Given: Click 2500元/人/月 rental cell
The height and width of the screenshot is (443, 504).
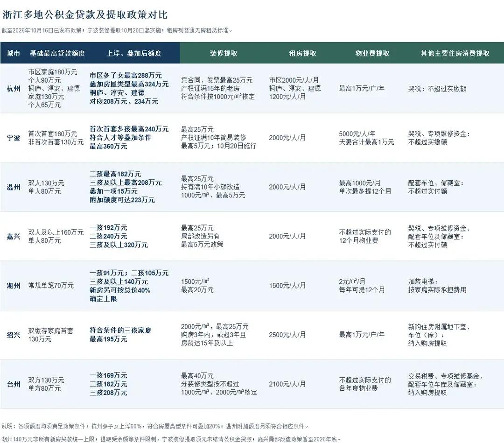Looking at the screenshot, I should [x=287, y=335].
